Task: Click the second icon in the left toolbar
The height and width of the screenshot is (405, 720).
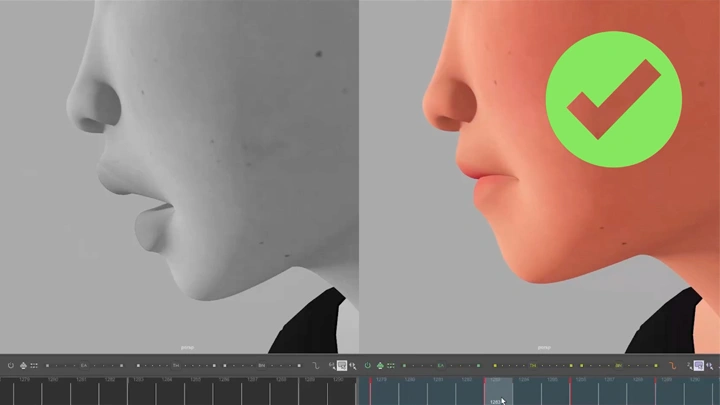Action: tap(23, 366)
